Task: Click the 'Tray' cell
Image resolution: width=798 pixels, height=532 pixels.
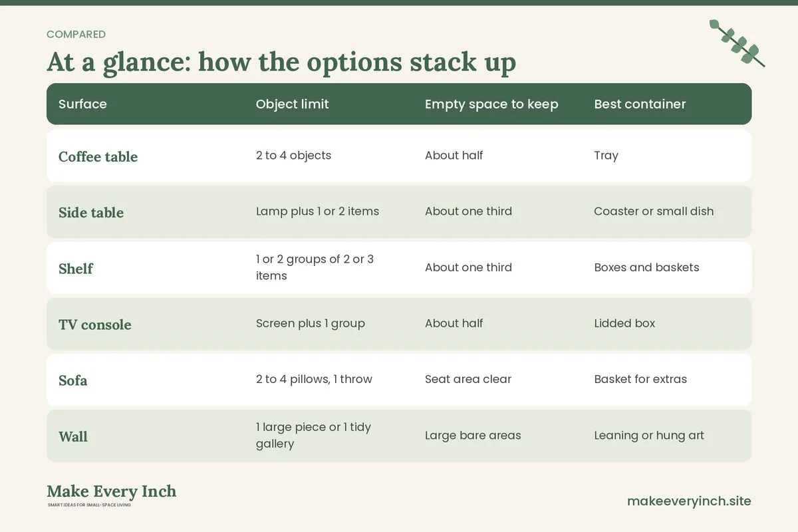Action: (x=606, y=156)
